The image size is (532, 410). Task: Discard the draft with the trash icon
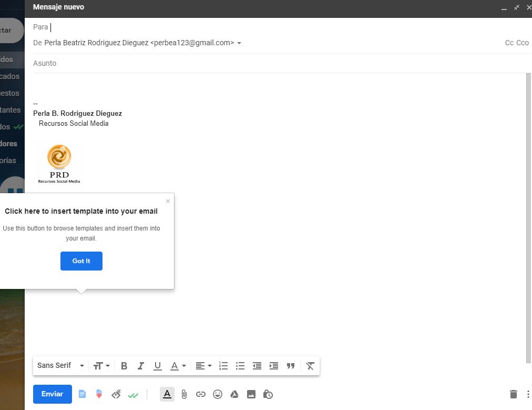click(x=514, y=394)
